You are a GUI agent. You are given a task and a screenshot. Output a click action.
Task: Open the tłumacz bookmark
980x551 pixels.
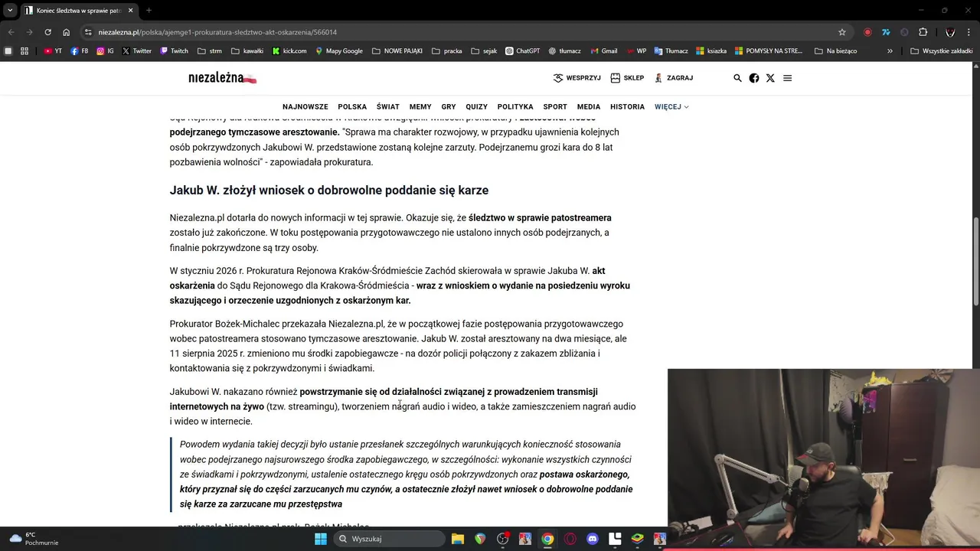click(x=564, y=51)
